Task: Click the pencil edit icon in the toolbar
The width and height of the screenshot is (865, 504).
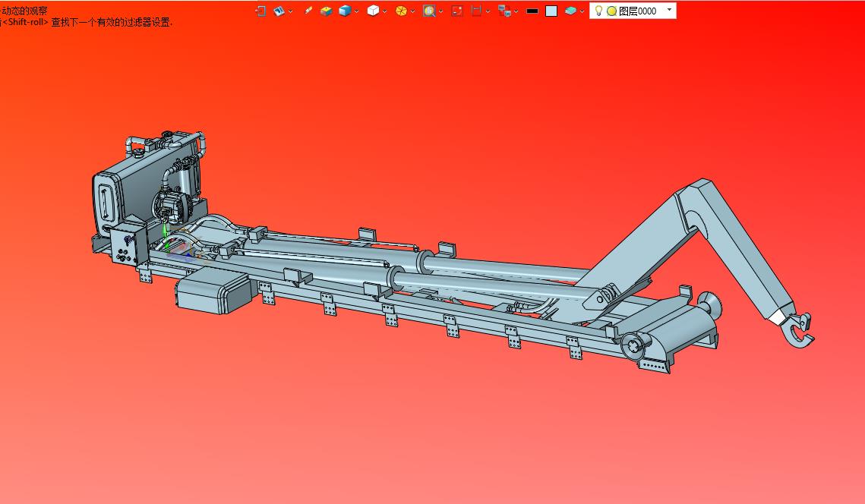Action: click(x=308, y=11)
